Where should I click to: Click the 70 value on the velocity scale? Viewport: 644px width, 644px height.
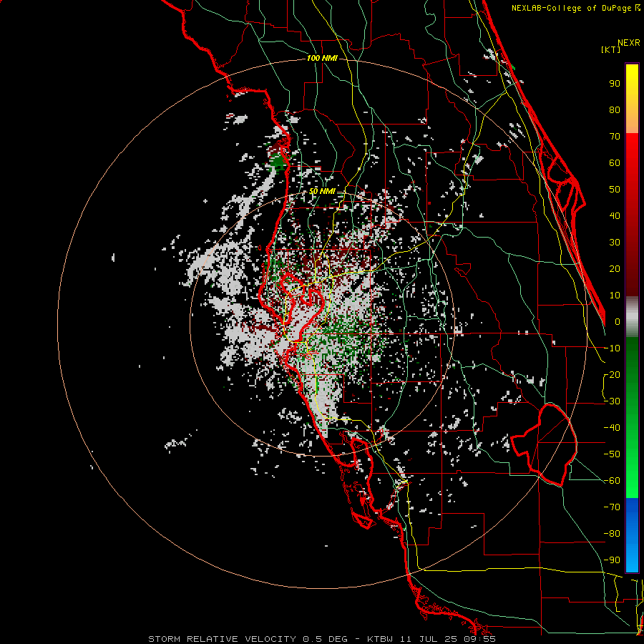(615, 137)
